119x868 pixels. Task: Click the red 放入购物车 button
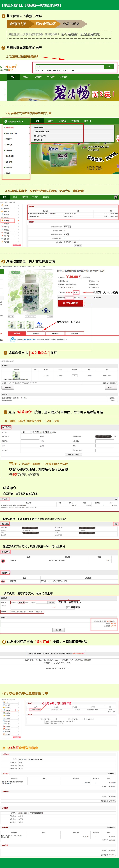[71, 303]
